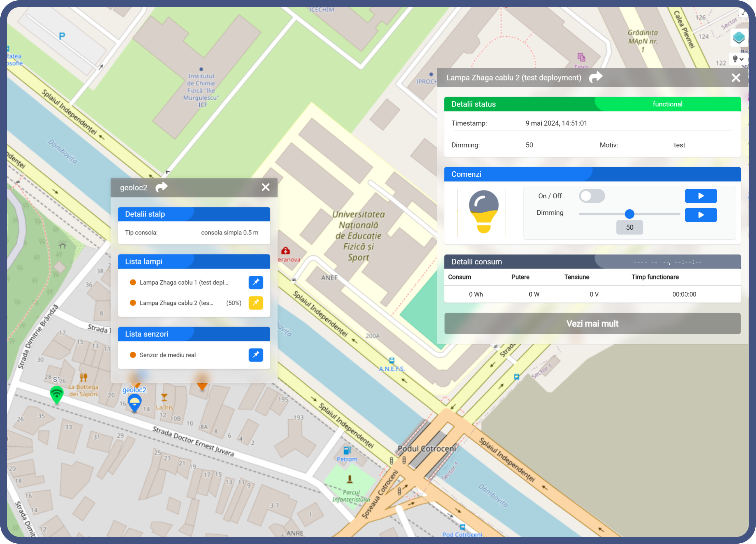Viewport: 756px width, 544px height.
Task: Click the Vezi mai mult button
Action: (593, 324)
